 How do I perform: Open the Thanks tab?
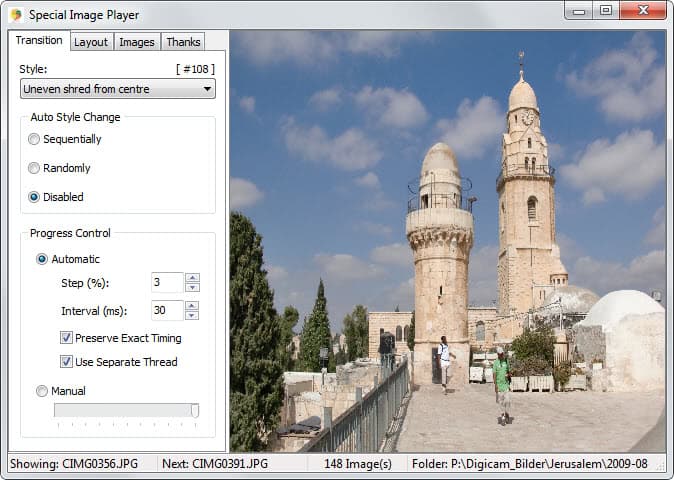(x=183, y=42)
